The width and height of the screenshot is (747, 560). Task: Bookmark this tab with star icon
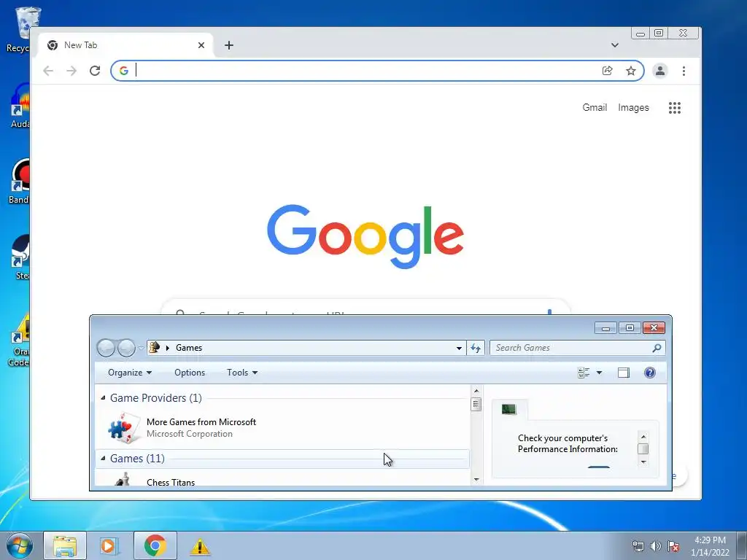pyautogui.click(x=631, y=71)
